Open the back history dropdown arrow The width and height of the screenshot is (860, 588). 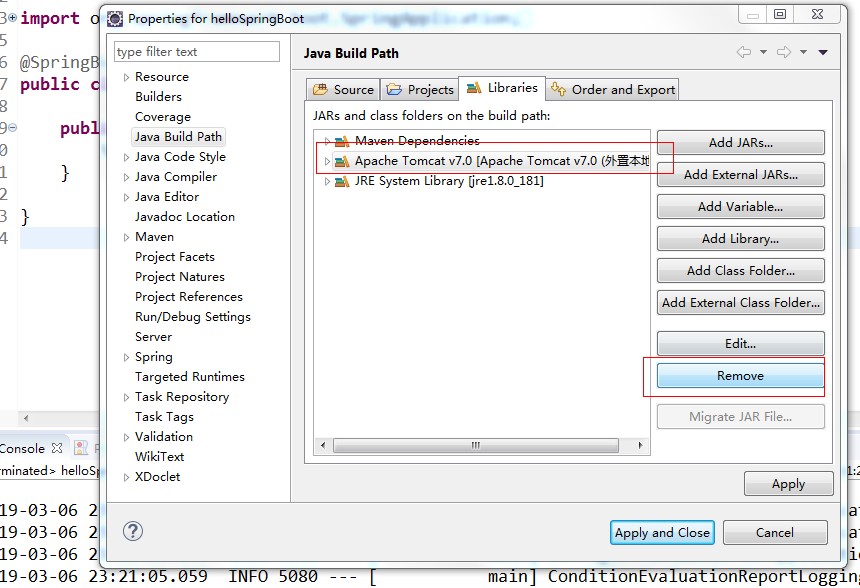[x=763, y=52]
